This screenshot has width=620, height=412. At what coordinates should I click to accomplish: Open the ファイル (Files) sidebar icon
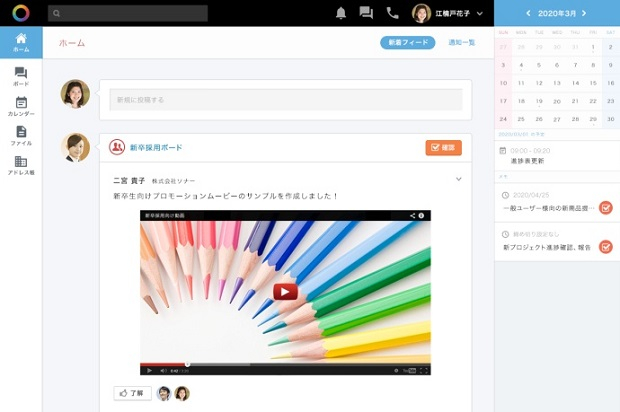(21, 135)
